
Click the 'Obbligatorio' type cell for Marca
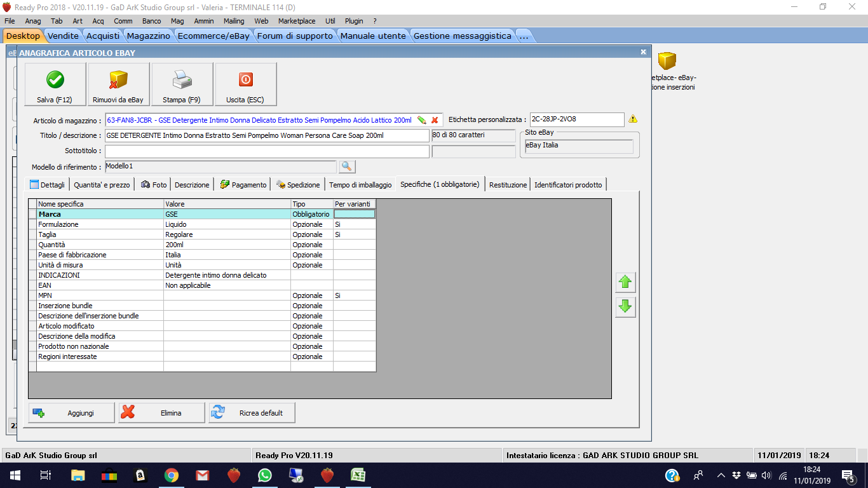pyautogui.click(x=312, y=214)
